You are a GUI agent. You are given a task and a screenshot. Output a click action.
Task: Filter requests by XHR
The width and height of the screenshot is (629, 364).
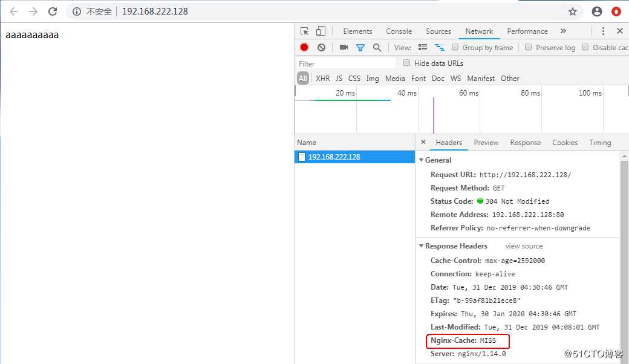coord(322,78)
